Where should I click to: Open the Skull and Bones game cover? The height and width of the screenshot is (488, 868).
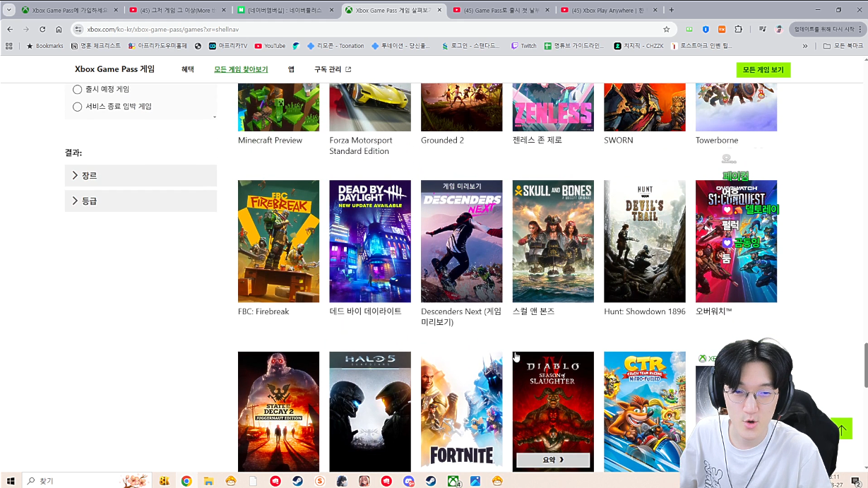click(553, 241)
